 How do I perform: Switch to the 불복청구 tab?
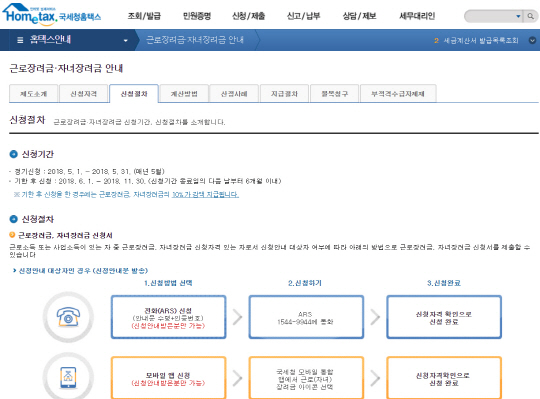(x=335, y=94)
